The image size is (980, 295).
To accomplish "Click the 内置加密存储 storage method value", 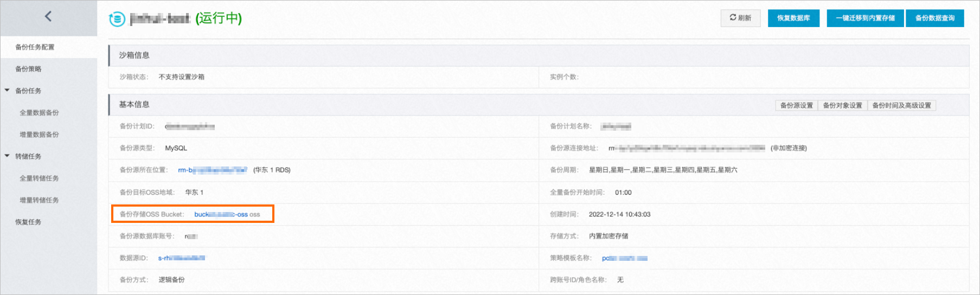I will tap(609, 236).
